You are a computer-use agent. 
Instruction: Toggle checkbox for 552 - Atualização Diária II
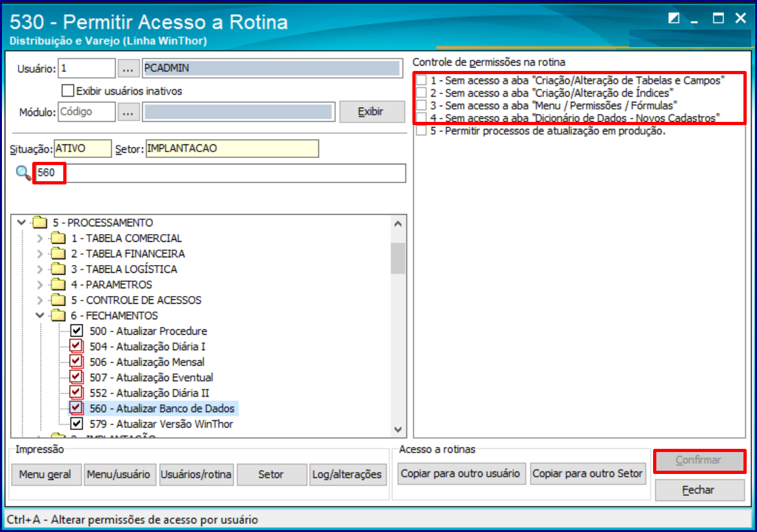point(76,393)
